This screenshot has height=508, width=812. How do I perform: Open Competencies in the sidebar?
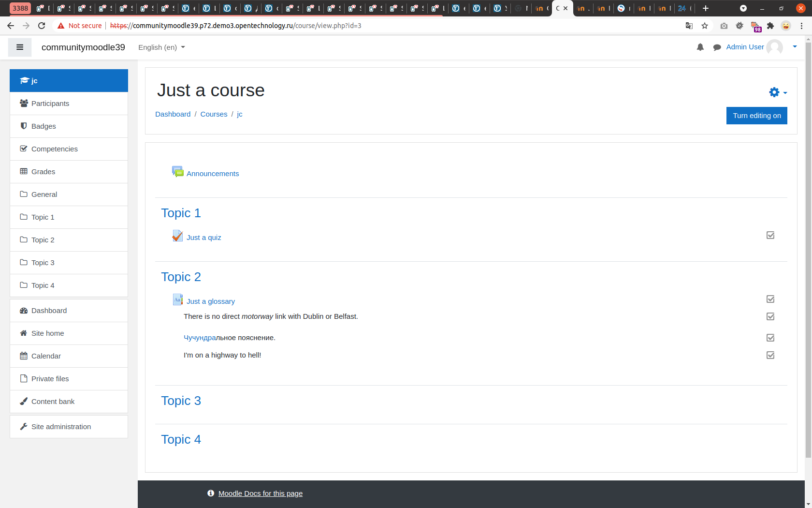coord(69,149)
